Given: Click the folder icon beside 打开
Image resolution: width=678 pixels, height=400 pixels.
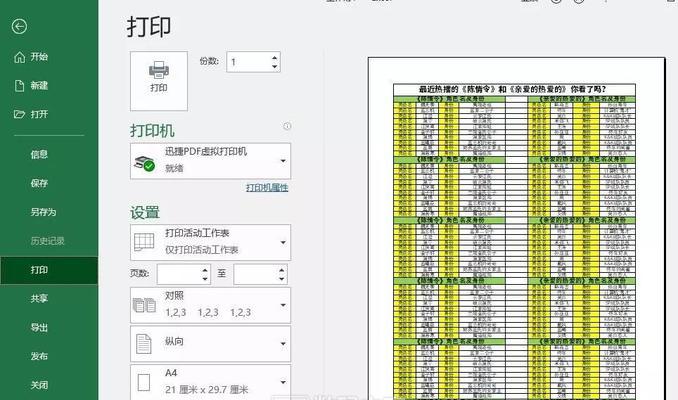Looking at the screenshot, I should (x=19, y=114).
